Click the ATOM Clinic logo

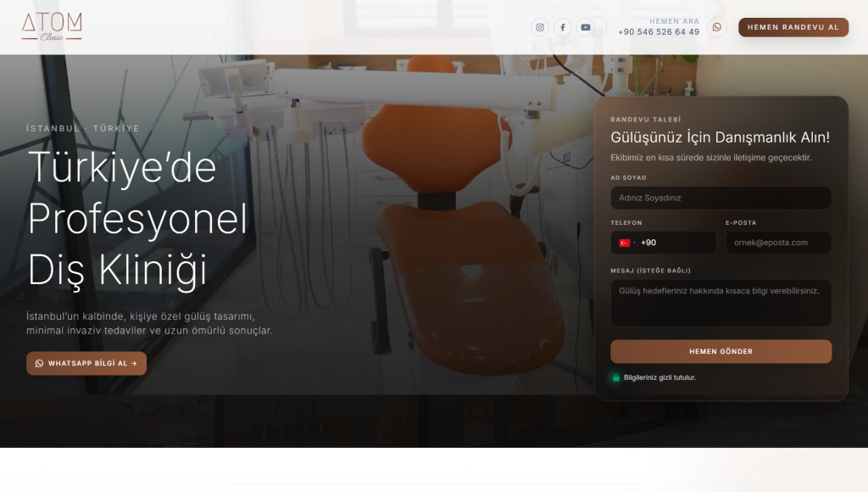coord(52,27)
